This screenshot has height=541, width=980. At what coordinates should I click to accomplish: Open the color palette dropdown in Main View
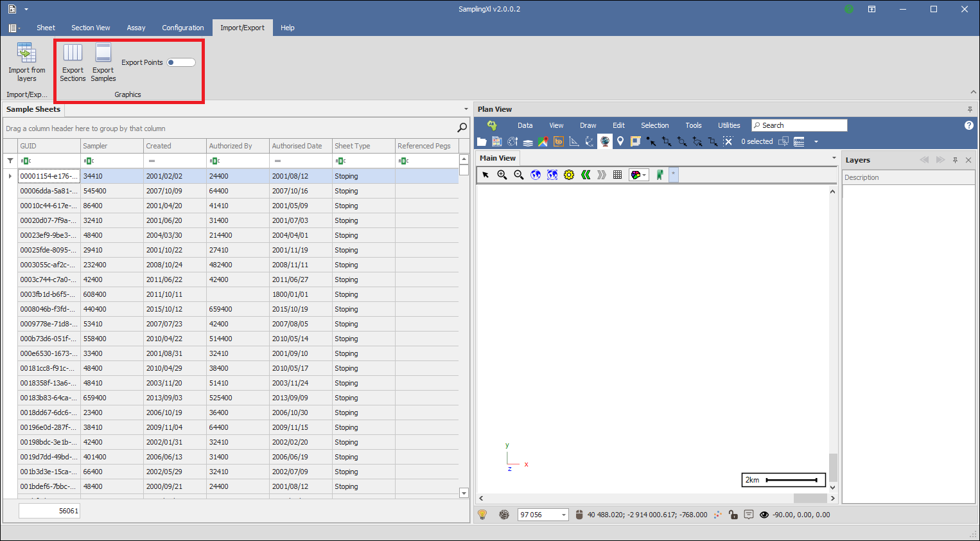click(639, 175)
